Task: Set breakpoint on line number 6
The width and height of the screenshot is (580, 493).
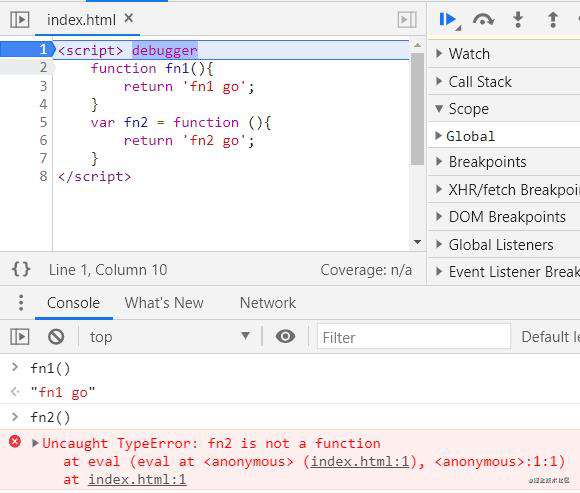Action: (43, 140)
